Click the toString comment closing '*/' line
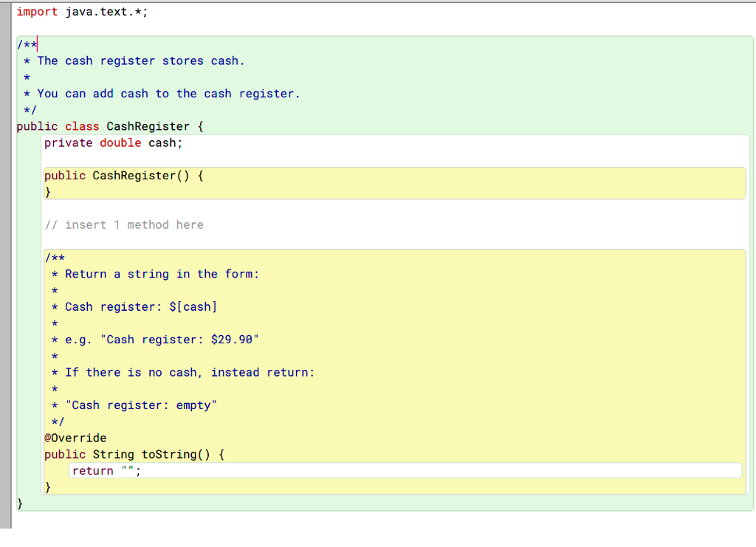Screen dimensions: 756x547 pyautogui.click(x=58, y=422)
